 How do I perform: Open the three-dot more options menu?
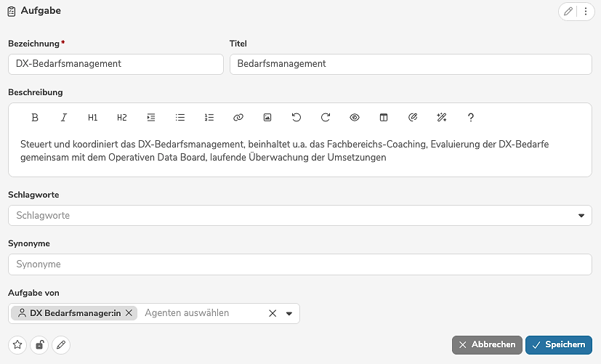pyautogui.click(x=585, y=11)
